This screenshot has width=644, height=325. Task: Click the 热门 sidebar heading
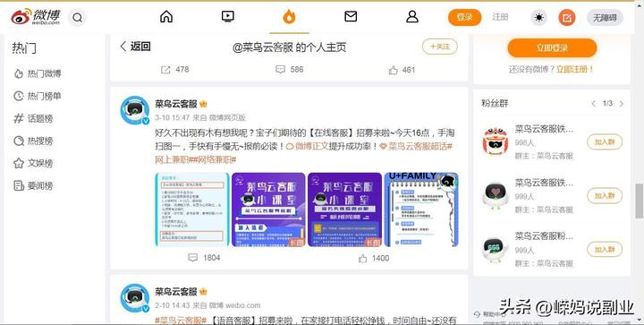tap(24, 48)
